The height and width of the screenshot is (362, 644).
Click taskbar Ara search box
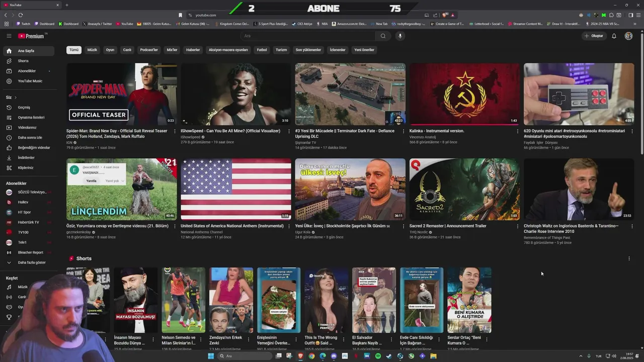245,356
